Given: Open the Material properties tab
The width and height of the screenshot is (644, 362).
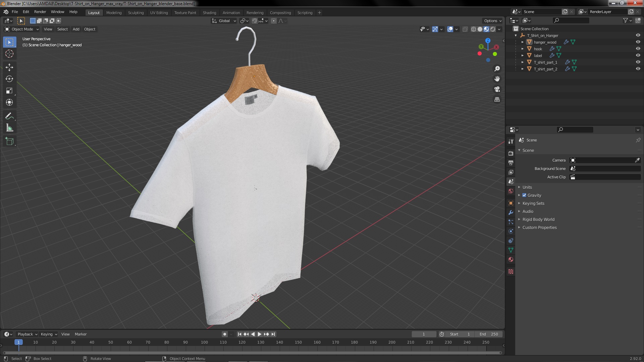Looking at the screenshot, I should point(511,259).
